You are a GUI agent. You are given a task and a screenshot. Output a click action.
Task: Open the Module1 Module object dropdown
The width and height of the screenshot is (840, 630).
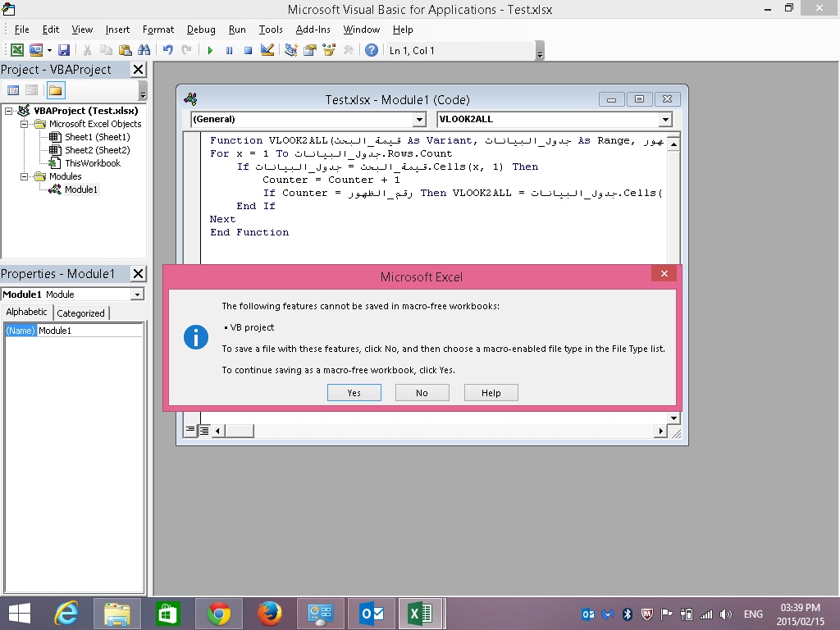pos(137,294)
